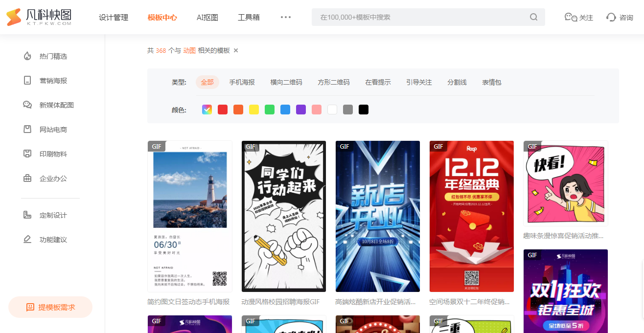Select the orange color swatch
Image resolution: width=644 pixels, height=333 pixels.
pyautogui.click(x=238, y=110)
